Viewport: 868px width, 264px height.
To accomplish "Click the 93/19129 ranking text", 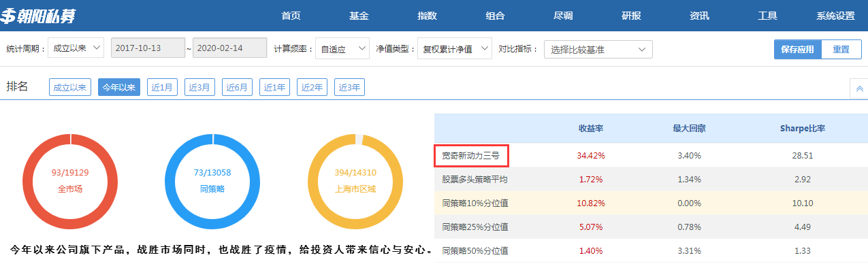I will pyautogui.click(x=70, y=172).
